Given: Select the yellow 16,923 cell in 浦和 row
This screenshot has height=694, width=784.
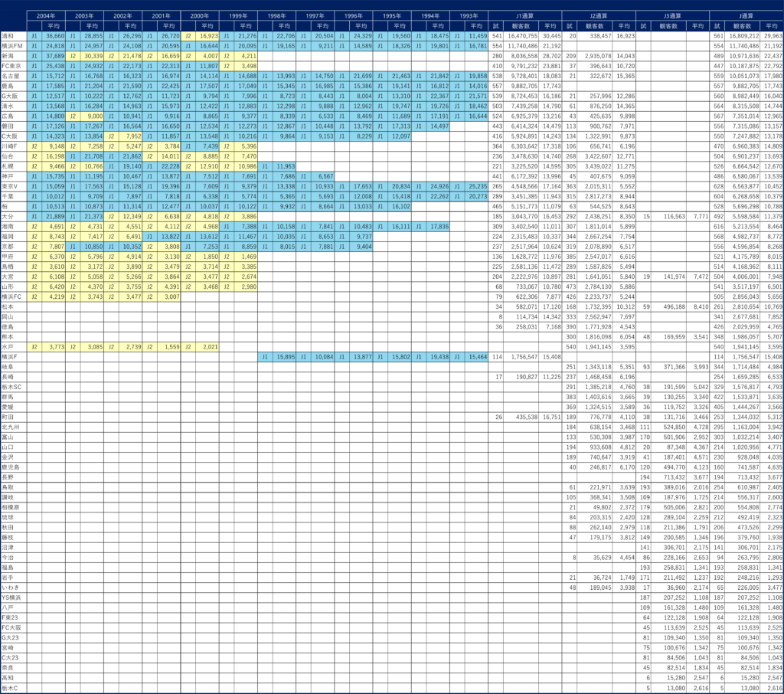Looking at the screenshot, I should [x=206, y=35].
